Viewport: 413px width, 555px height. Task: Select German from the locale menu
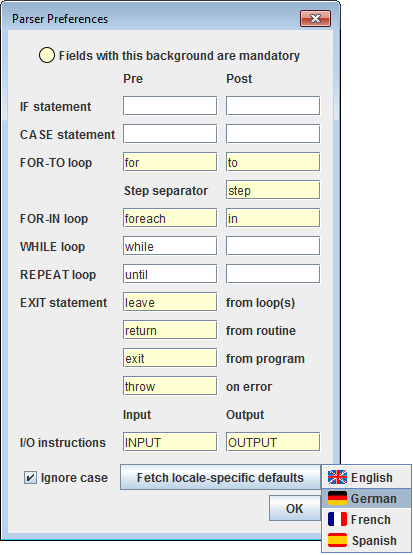366,498
